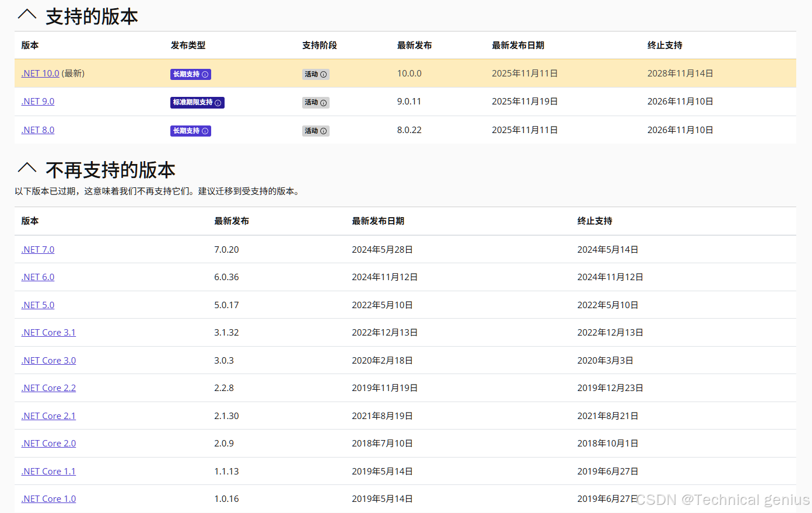812x513 pixels.
Task: Click the 2018年10月1日 end-of-support date
Action: 608,444
